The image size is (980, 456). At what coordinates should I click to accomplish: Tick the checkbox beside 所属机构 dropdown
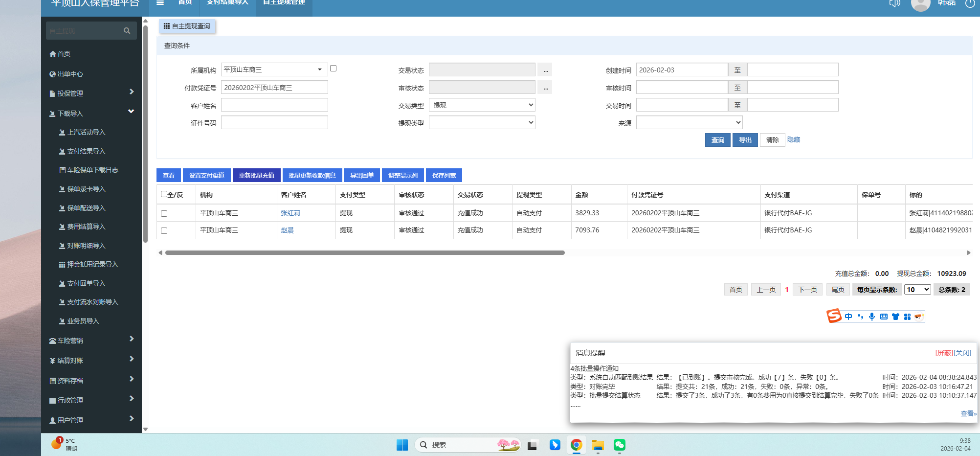click(334, 68)
